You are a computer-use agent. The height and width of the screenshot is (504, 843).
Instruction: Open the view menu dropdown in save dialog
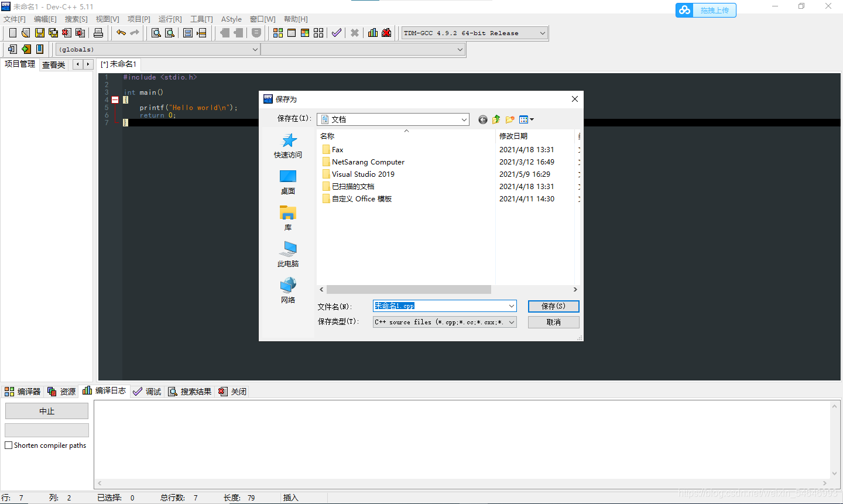tap(527, 119)
